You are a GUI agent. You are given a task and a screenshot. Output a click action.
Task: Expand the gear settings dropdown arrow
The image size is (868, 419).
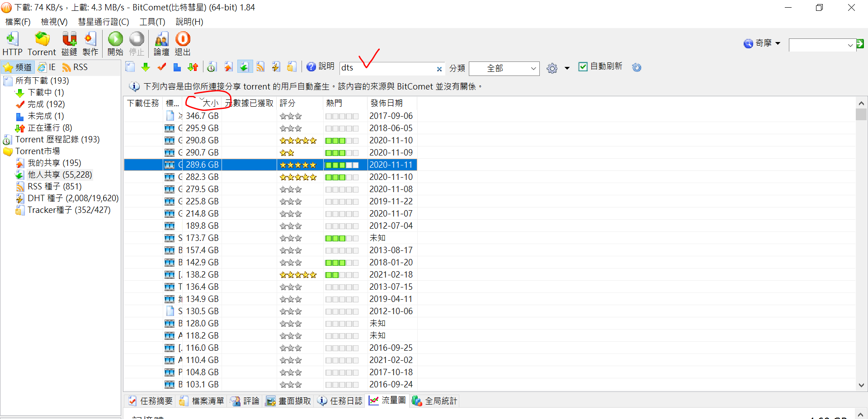(567, 68)
